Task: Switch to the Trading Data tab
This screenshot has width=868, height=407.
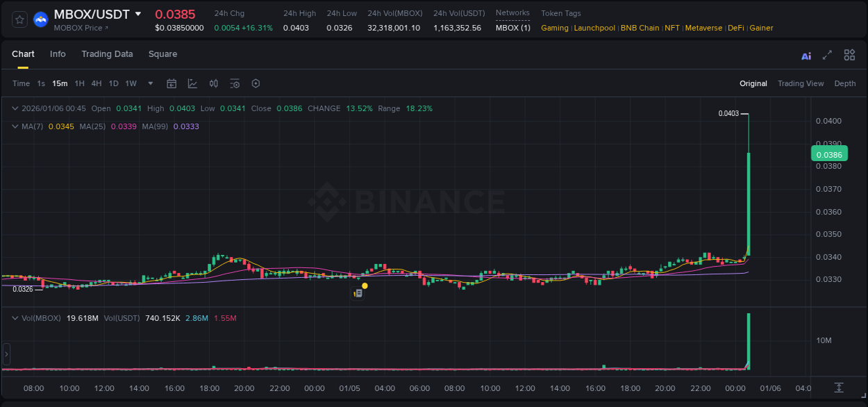Action: tap(107, 53)
